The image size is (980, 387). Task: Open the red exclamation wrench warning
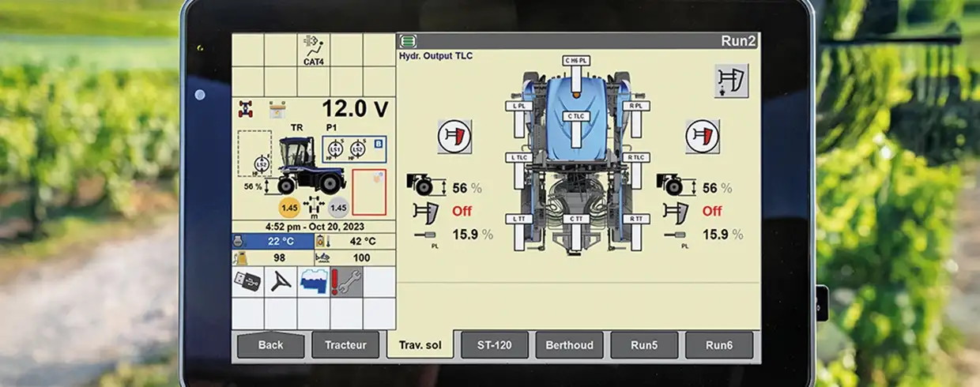346,282
